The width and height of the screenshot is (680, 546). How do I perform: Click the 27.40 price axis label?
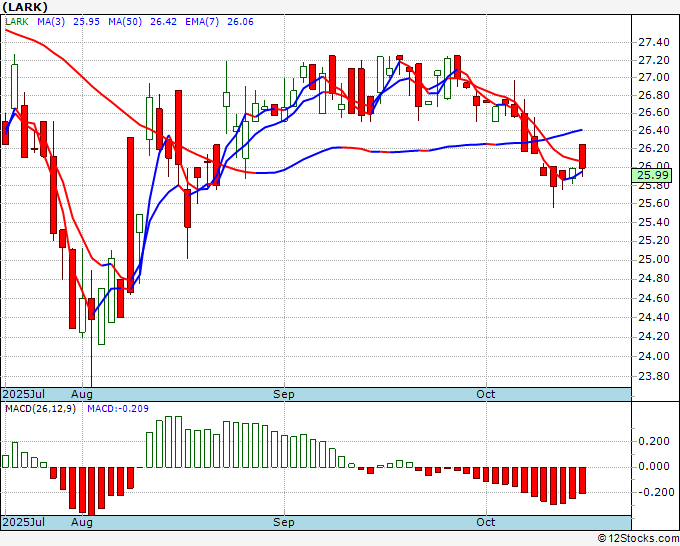654,43
